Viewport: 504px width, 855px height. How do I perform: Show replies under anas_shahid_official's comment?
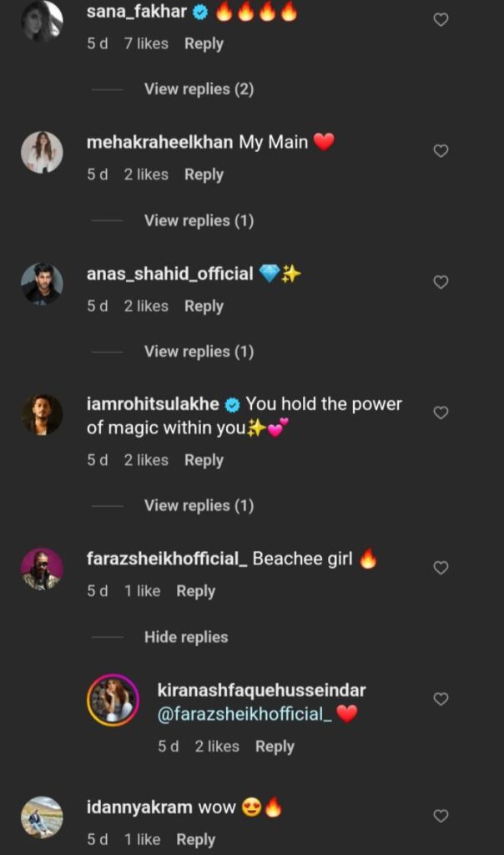[x=199, y=352]
